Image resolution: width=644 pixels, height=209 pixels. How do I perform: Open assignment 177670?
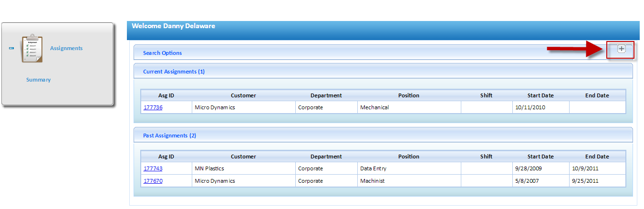(x=153, y=181)
